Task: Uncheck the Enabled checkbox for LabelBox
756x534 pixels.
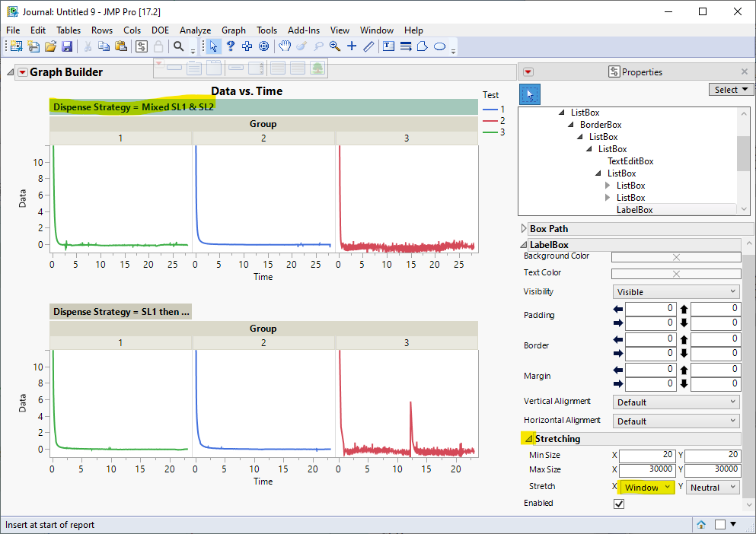Action: [619, 503]
